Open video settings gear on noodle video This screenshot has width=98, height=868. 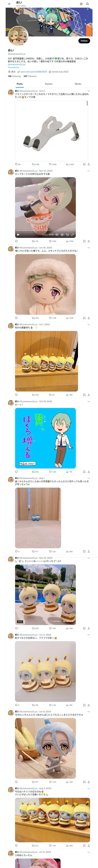[62, 235]
